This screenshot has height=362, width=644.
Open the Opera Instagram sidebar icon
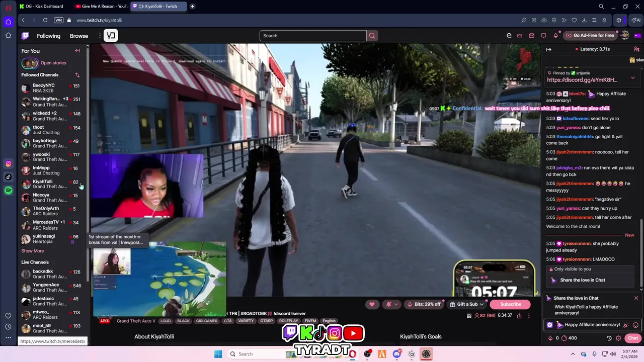[8, 163]
